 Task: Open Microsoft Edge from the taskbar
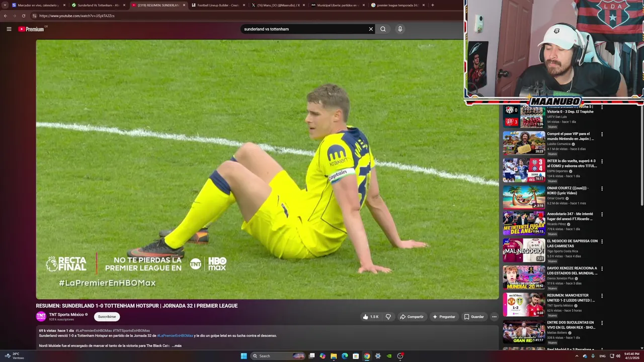[x=345, y=356]
